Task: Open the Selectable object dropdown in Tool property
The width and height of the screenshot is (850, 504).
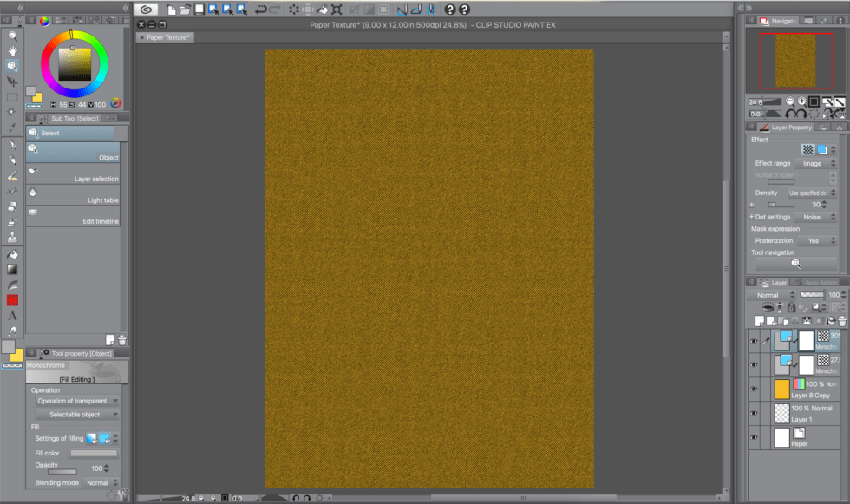Action: 76,414
